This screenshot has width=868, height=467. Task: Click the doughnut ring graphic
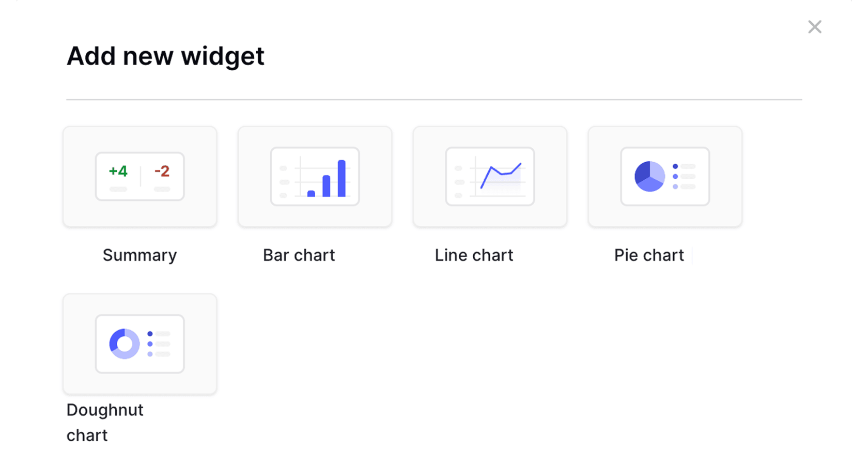click(x=124, y=344)
